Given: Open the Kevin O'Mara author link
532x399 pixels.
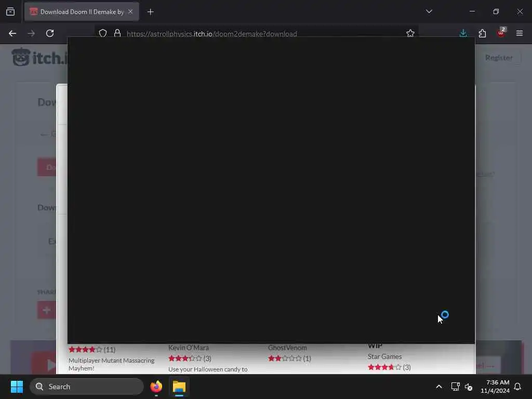Looking at the screenshot, I should point(188,348).
